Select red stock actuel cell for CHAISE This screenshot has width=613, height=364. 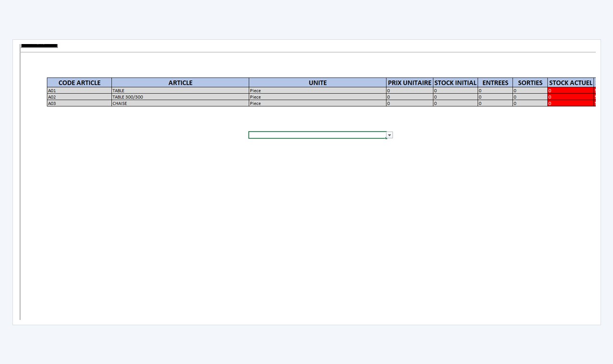pyautogui.click(x=571, y=103)
